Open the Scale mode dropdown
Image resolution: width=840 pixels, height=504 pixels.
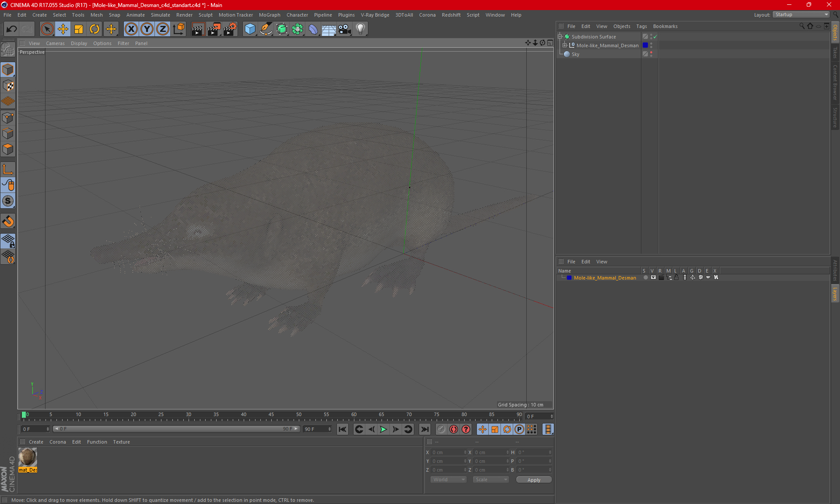491,479
